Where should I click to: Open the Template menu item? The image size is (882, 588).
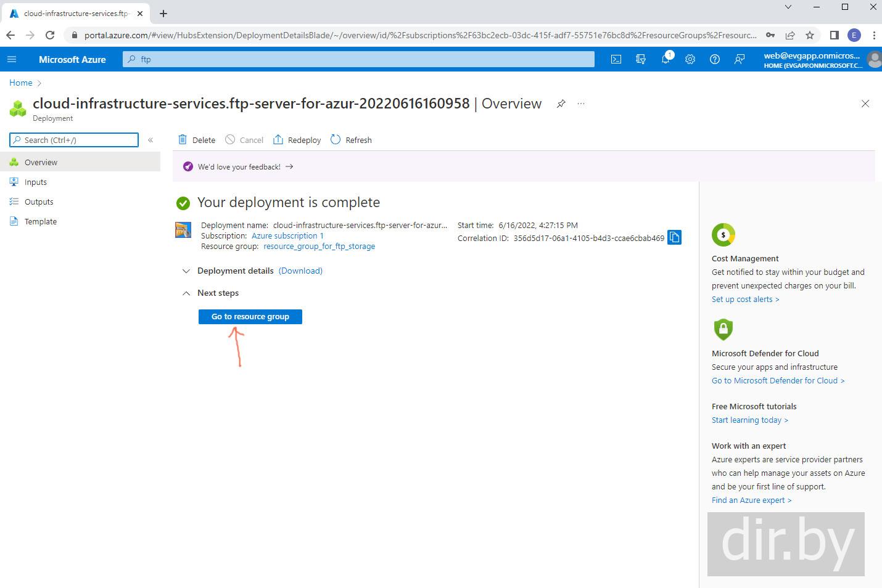(41, 222)
